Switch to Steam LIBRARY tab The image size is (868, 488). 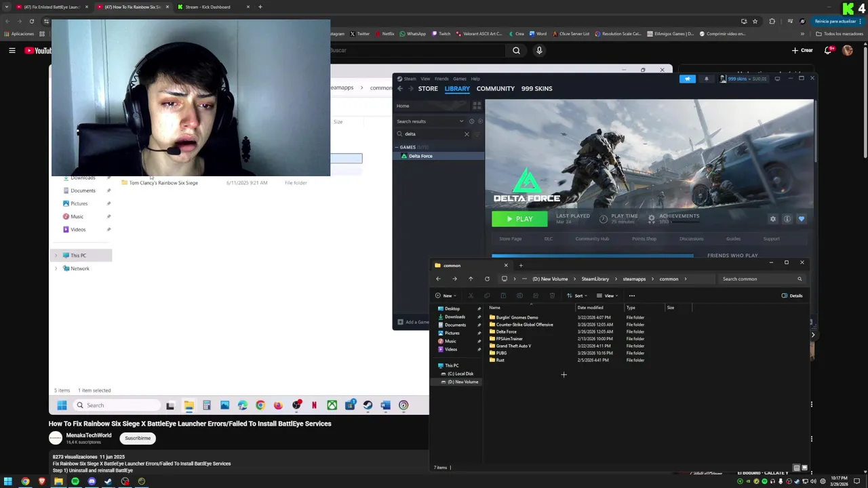[457, 89]
